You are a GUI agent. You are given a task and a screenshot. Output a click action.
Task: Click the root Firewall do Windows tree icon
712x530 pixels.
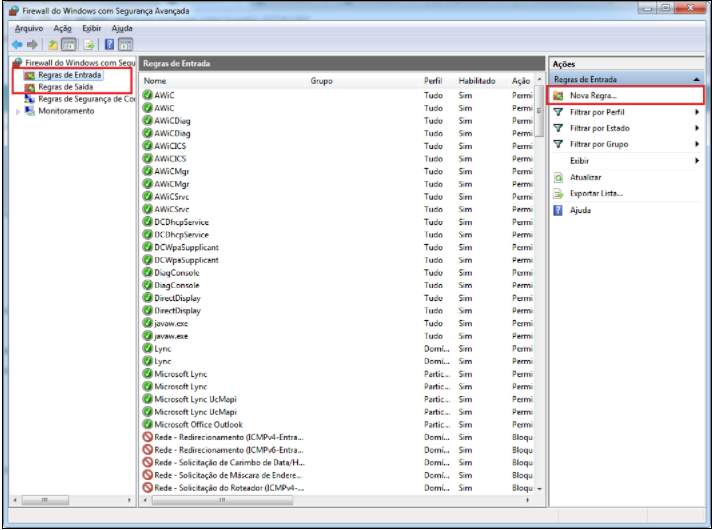[x=18, y=62]
